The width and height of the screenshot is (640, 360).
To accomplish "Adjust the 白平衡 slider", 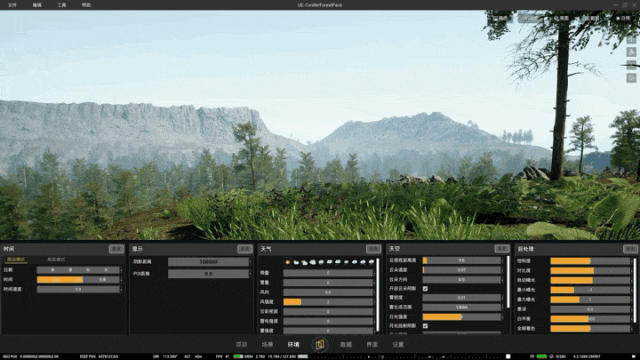I will coord(590,319).
